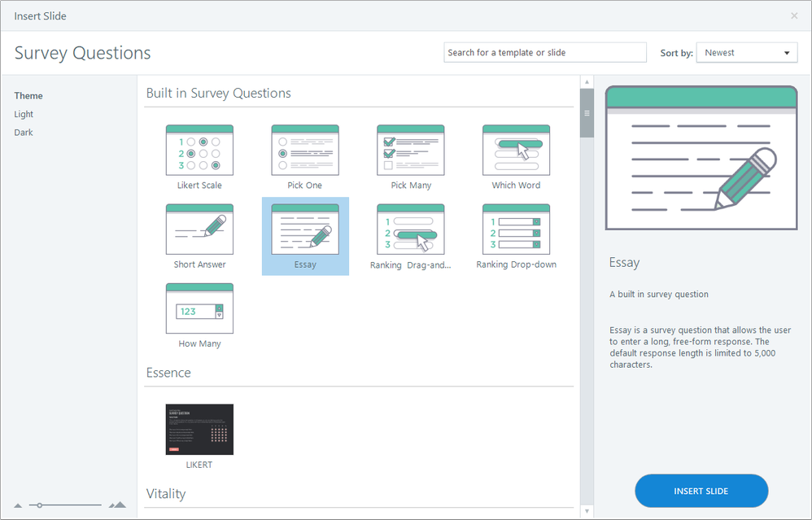Image resolution: width=812 pixels, height=520 pixels.
Task: Adjust the thumbnail size slider handle
Action: tap(39, 505)
